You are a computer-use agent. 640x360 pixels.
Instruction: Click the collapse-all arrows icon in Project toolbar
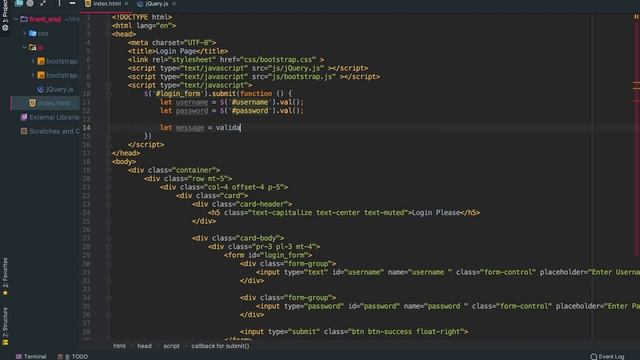[43, 3]
